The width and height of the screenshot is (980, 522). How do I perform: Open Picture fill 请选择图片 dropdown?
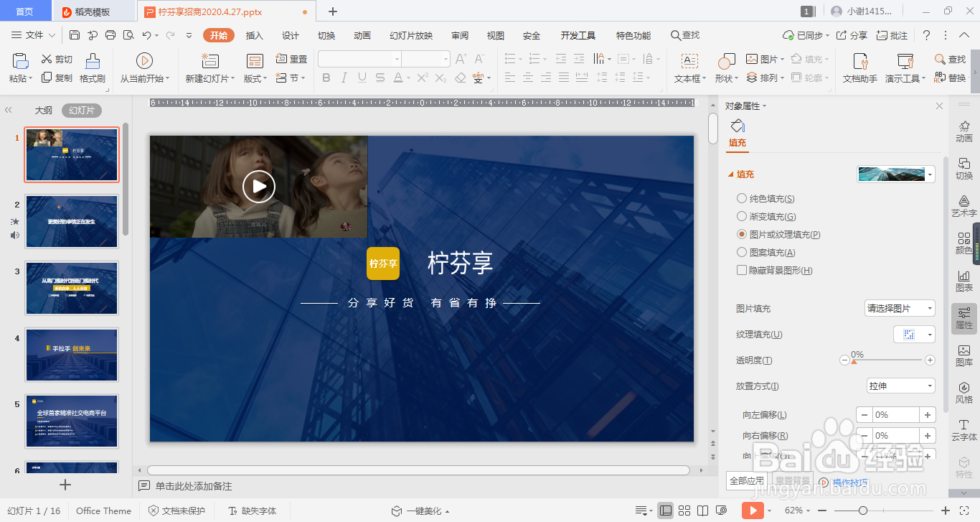coord(900,308)
